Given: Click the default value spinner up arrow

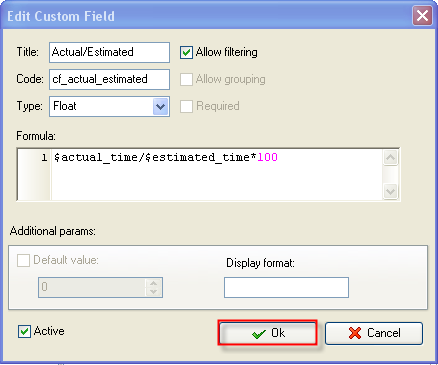Looking at the screenshot, I should coord(153,283).
